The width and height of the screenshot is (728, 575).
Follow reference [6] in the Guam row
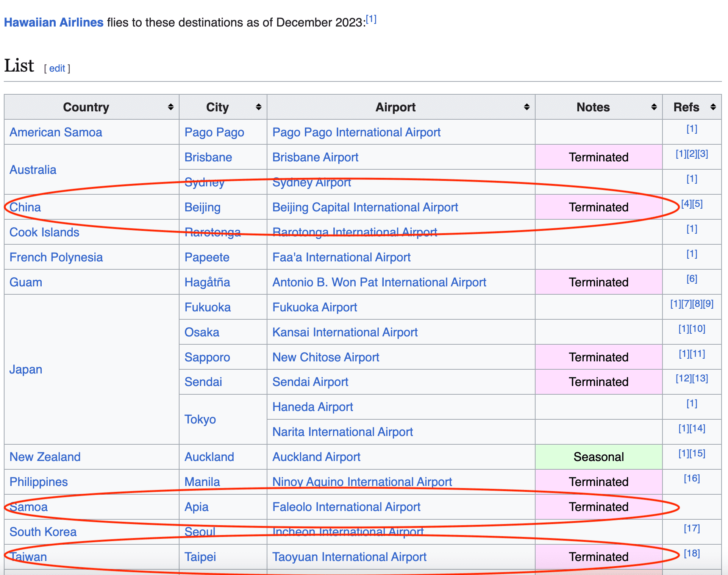(x=692, y=279)
